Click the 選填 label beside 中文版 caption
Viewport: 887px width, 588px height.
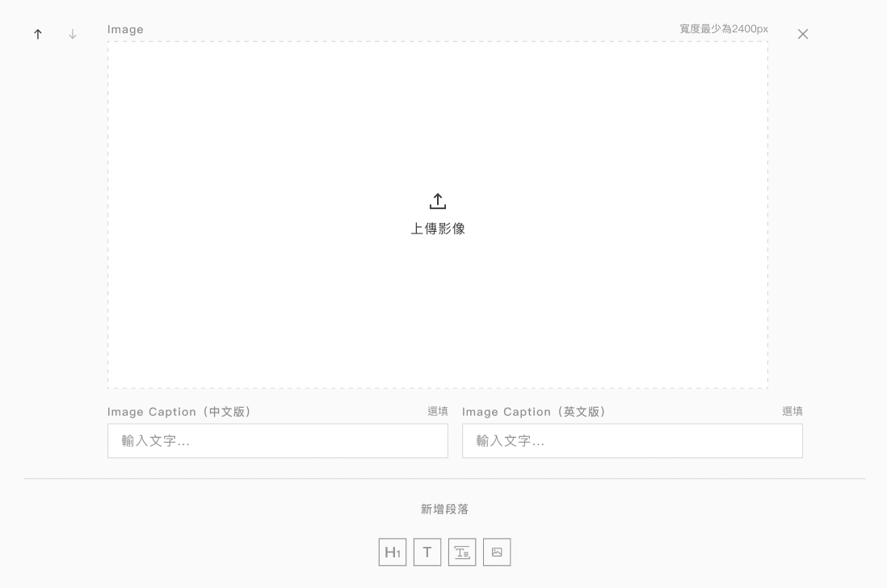coord(437,411)
